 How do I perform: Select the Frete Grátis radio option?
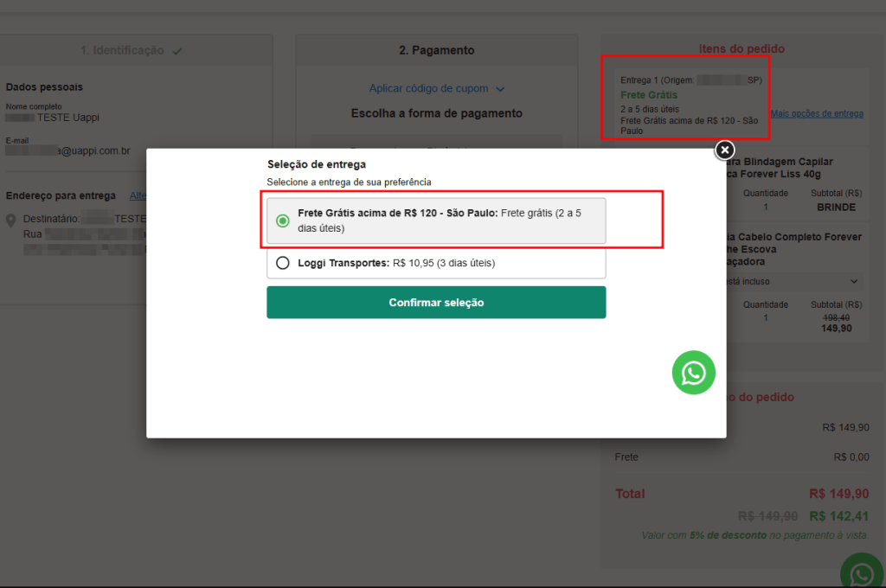coord(282,220)
